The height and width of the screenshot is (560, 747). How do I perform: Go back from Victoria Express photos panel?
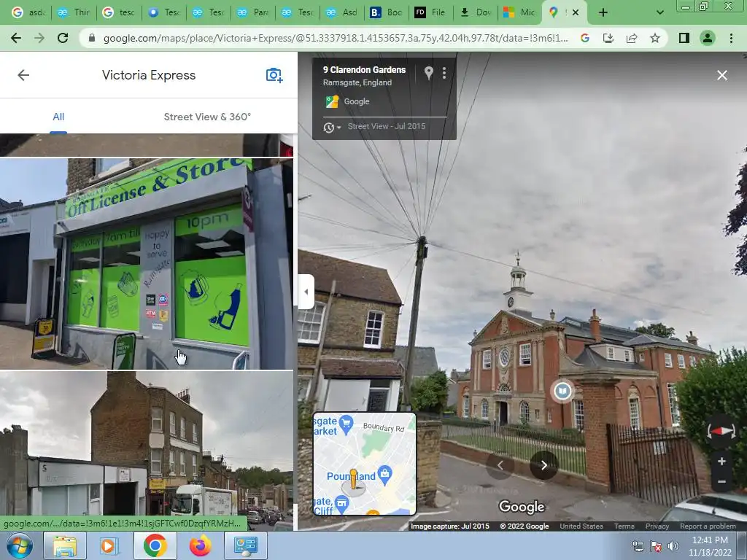23,75
